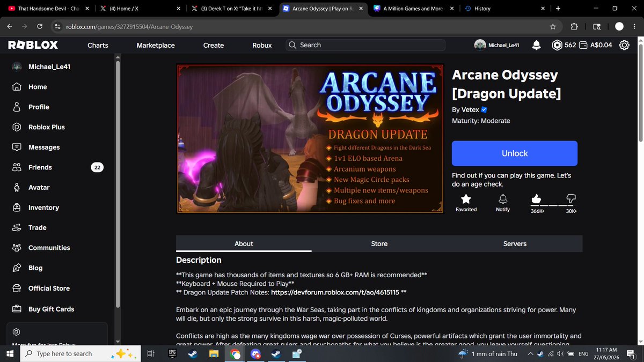Open the Windows Start menu
Viewport: 644px width, 362px height.
(x=10, y=353)
